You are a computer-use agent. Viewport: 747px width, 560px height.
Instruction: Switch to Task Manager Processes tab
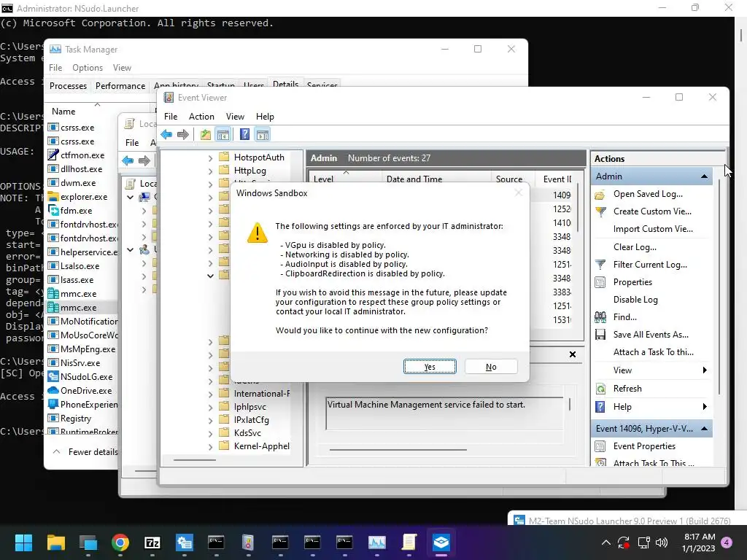pyautogui.click(x=68, y=86)
